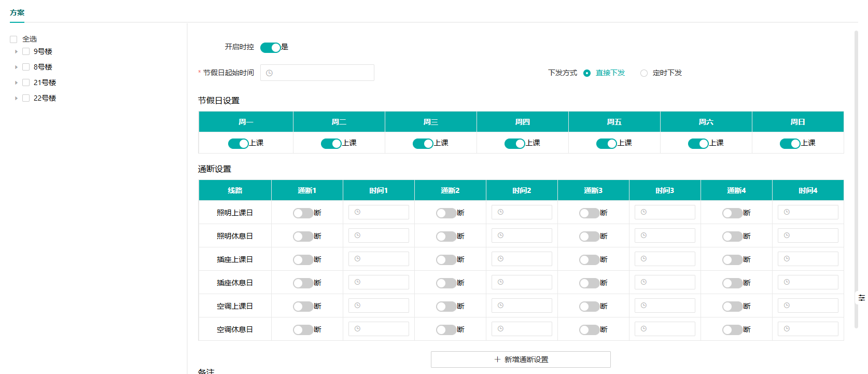
Task: Click clock icon in 空调休息日 时间4 cell
Action: pos(787,329)
